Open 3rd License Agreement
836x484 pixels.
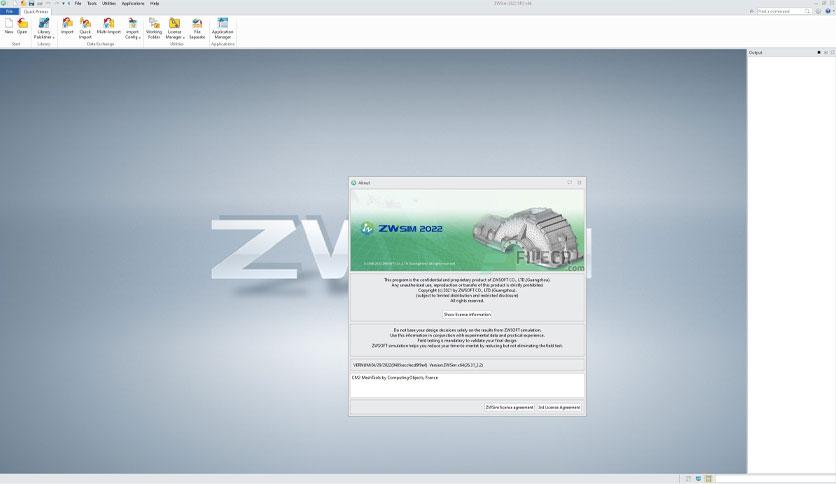(x=559, y=407)
